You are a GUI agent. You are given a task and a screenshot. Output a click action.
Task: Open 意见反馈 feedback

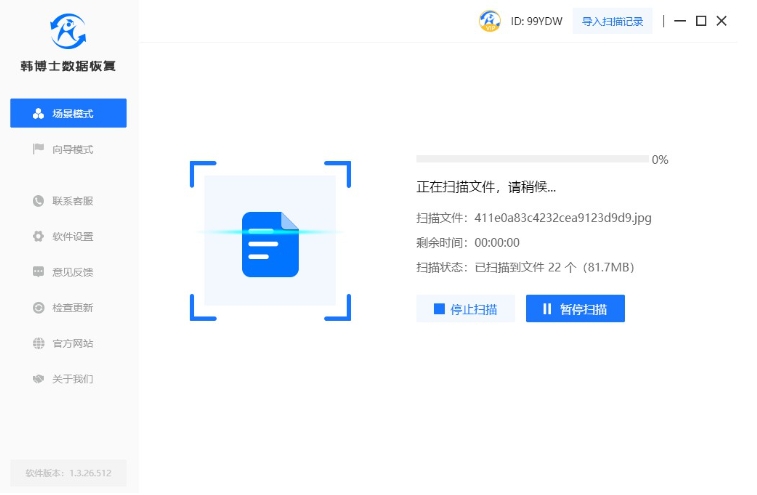68,272
